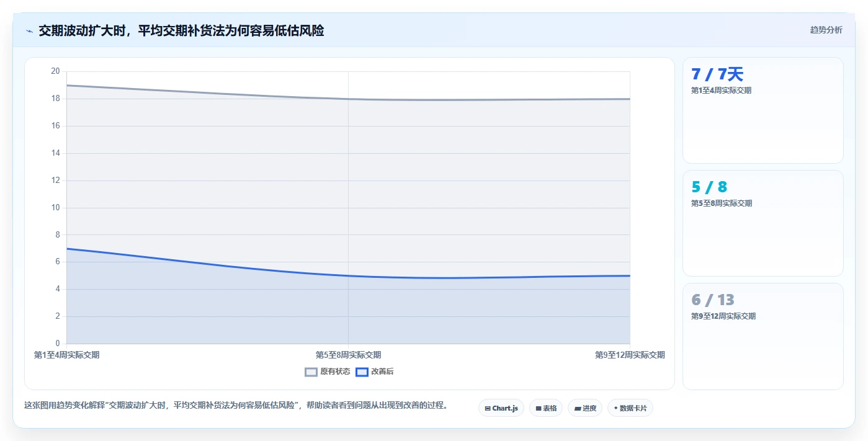The height and width of the screenshot is (441, 868).
Task: Click the 数据卡片 chip star icon
Action: click(615, 408)
